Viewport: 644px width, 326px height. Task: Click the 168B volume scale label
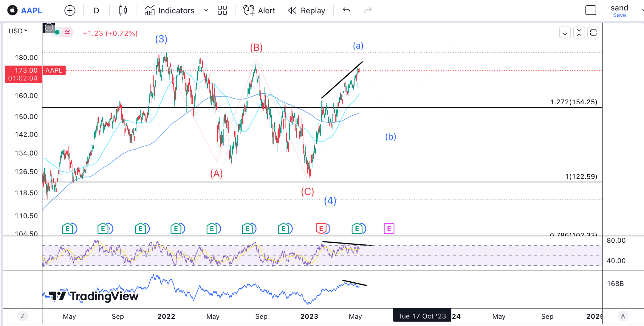(615, 284)
